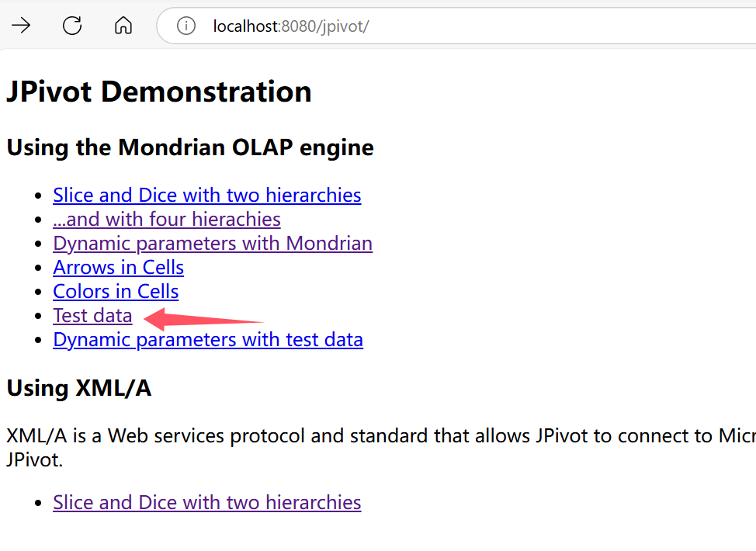This screenshot has height=551, width=756.
Task: Open first Slice and Dice link under Mondrian
Action: pos(206,195)
